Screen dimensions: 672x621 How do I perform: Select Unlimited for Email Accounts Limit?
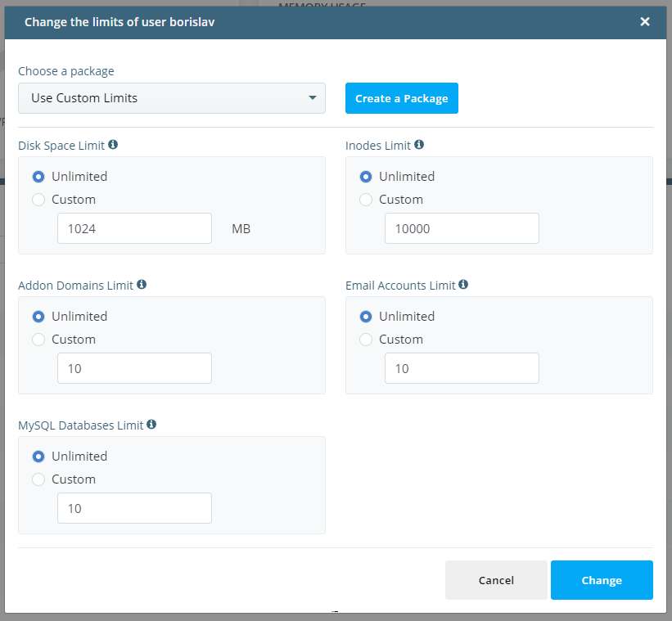[366, 316]
